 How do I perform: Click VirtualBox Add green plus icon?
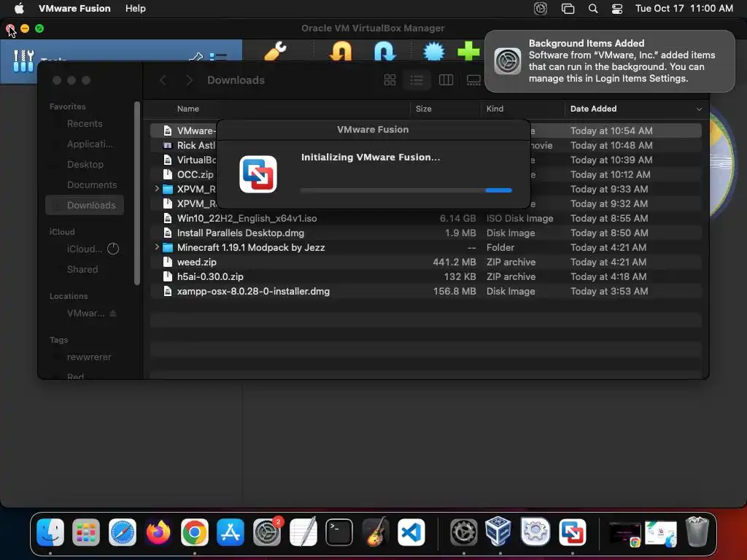(468, 51)
